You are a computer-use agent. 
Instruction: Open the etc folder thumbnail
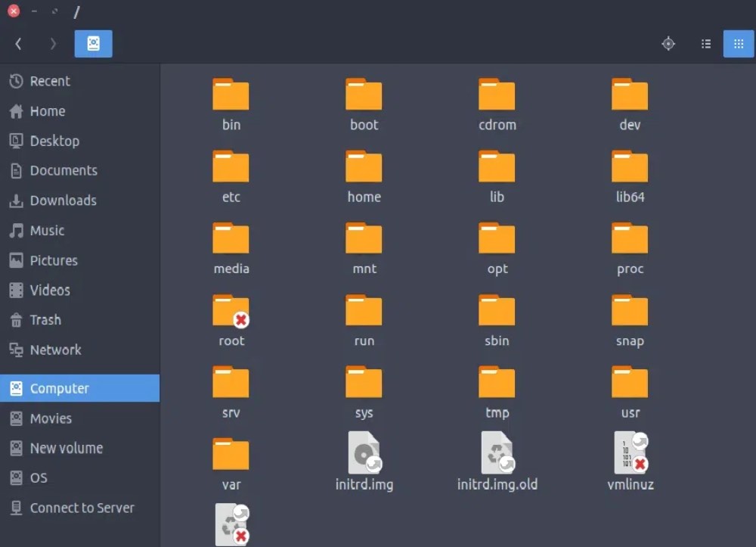coord(231,166)
